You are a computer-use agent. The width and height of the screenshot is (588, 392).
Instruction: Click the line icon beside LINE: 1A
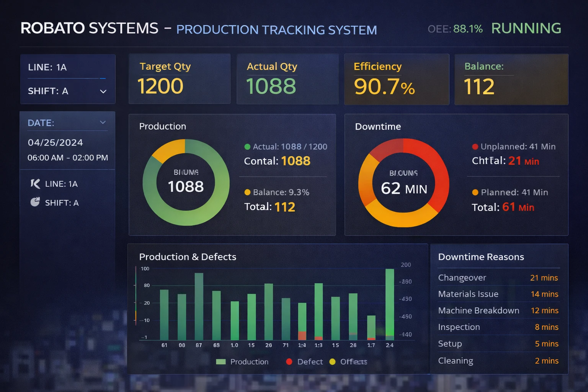click(35, 184)
